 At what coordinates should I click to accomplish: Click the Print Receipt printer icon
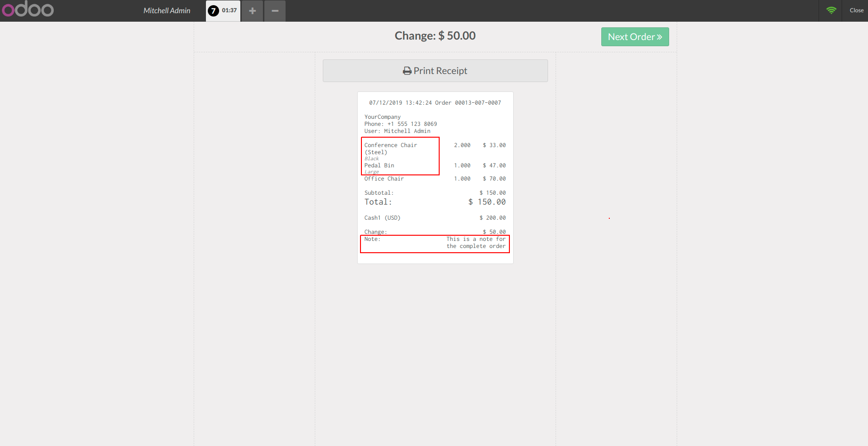(407, 70)
